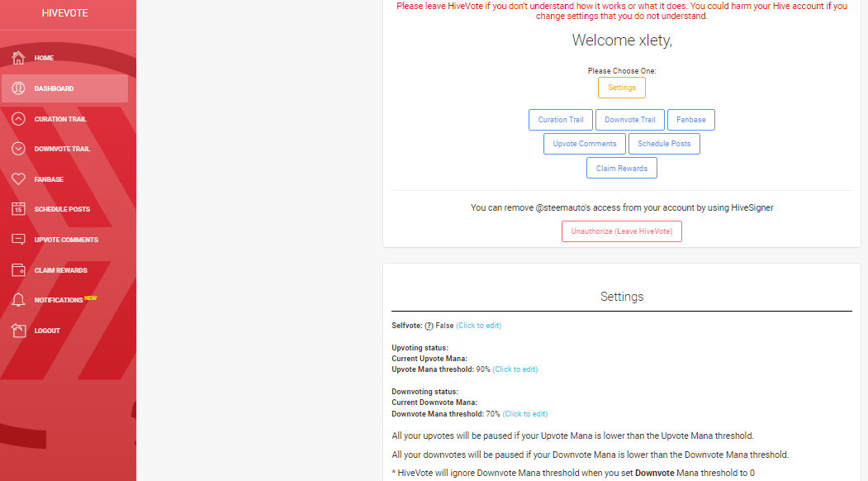Open the Home menu item

click(44, 58)
